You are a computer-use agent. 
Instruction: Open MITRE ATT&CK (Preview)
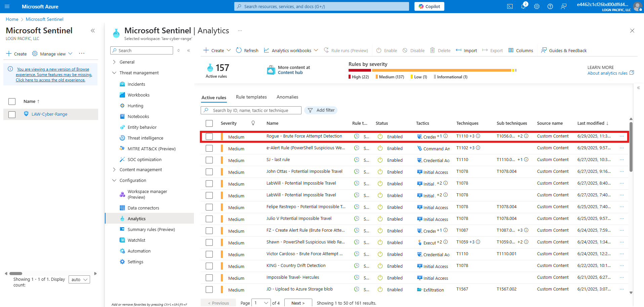coord(152,149)
